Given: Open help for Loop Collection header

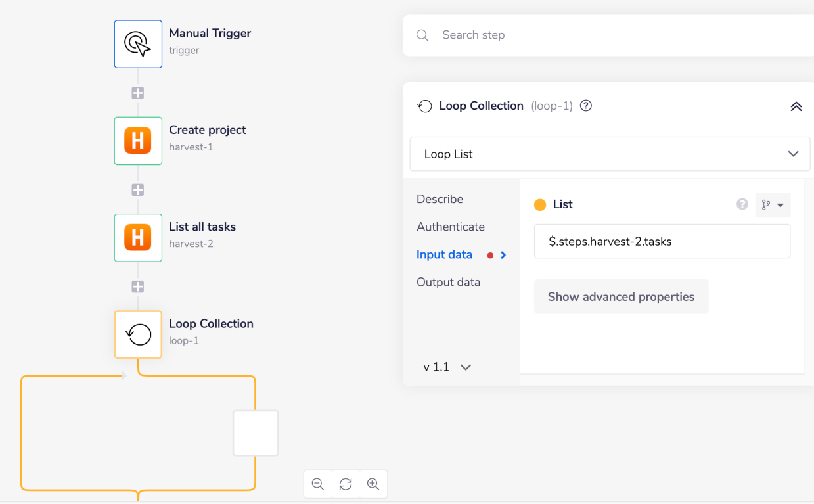Looking at the screenshot, I should click(586, 106).
